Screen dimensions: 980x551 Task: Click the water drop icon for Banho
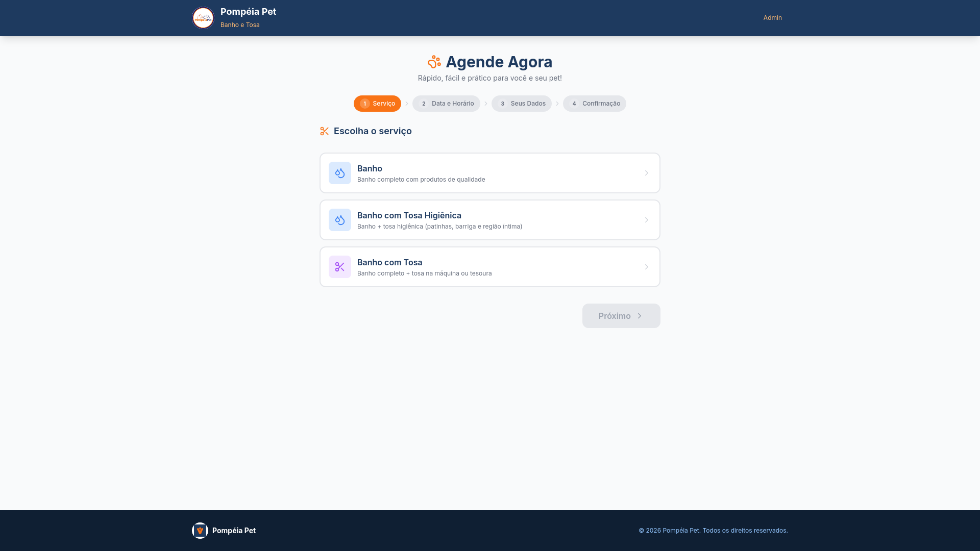coord(340,173)
